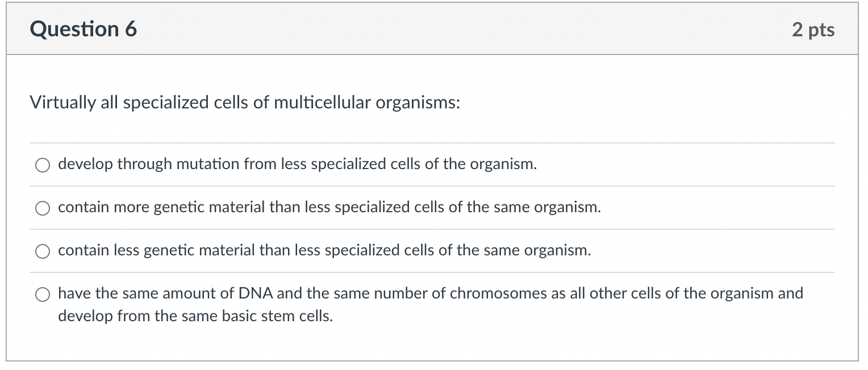Choose the "contain more genetic material" radio button
The height and width of the screenshot is (370, 868).
click(43, 208)
